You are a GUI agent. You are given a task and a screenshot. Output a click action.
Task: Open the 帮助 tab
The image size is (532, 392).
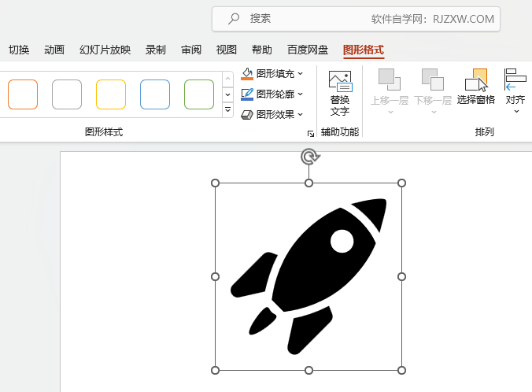pos(261,50)
